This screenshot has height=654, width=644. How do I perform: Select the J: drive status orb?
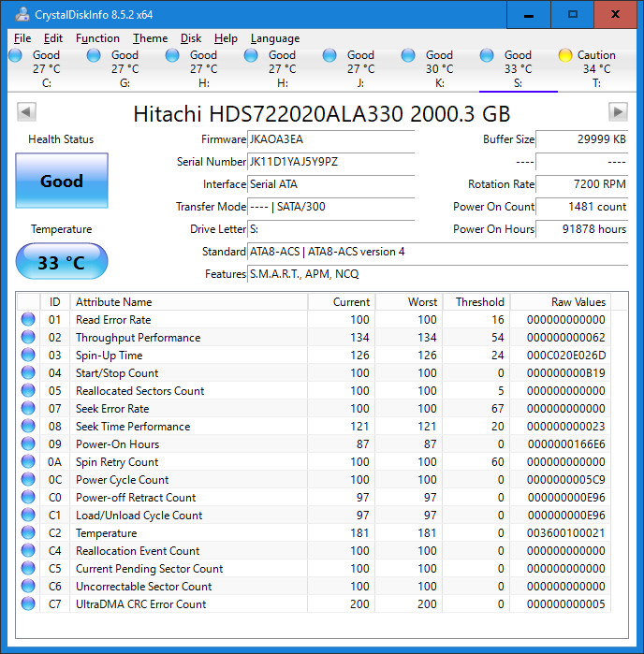coord(329,55)
